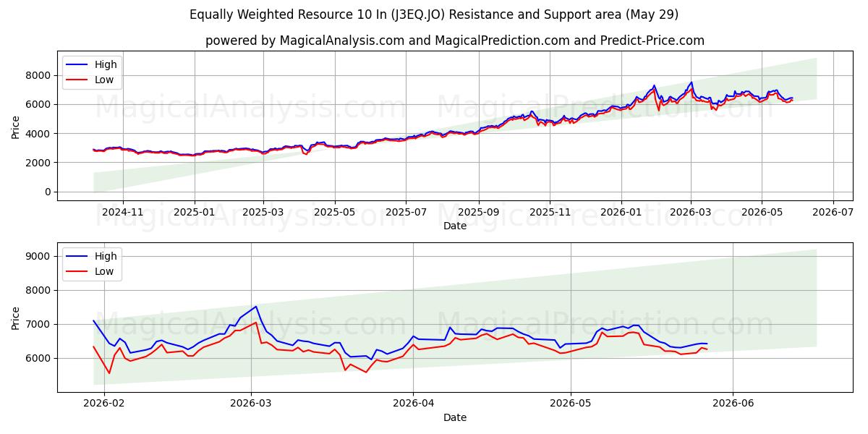Click the 2026-04 date tick label
The width and height of the screenshot is (868, 434).
(413, 403)
